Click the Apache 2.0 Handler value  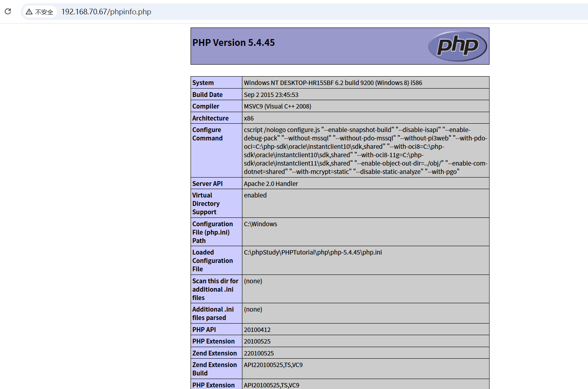(x=271, y=184)
